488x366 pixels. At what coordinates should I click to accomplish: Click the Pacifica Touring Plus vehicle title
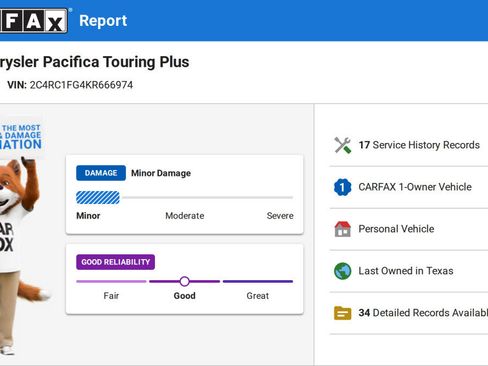coord(95,62)
